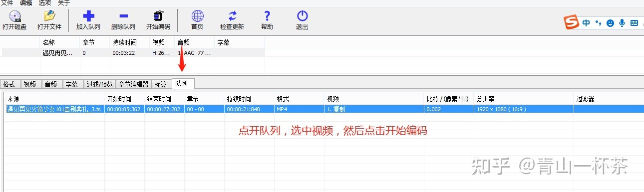Click the queue 过滤器 column header

coord(609,99)
